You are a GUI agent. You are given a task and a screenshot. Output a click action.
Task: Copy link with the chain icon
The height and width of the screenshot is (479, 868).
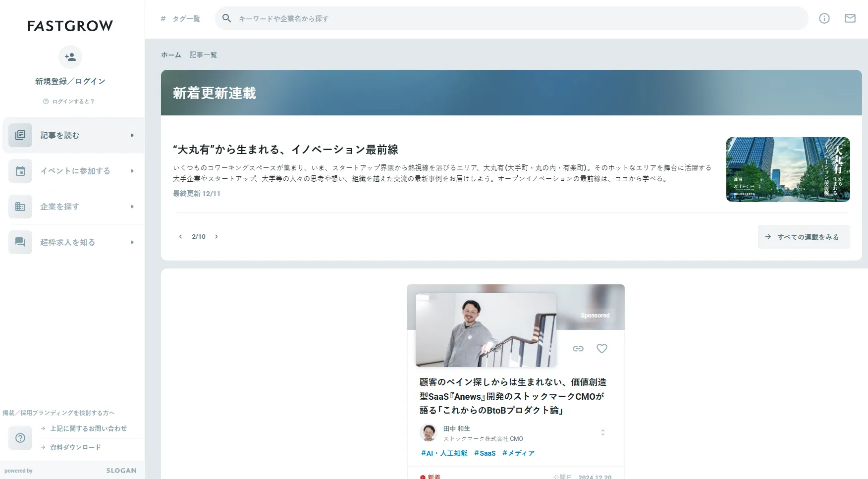coord(578,349)
